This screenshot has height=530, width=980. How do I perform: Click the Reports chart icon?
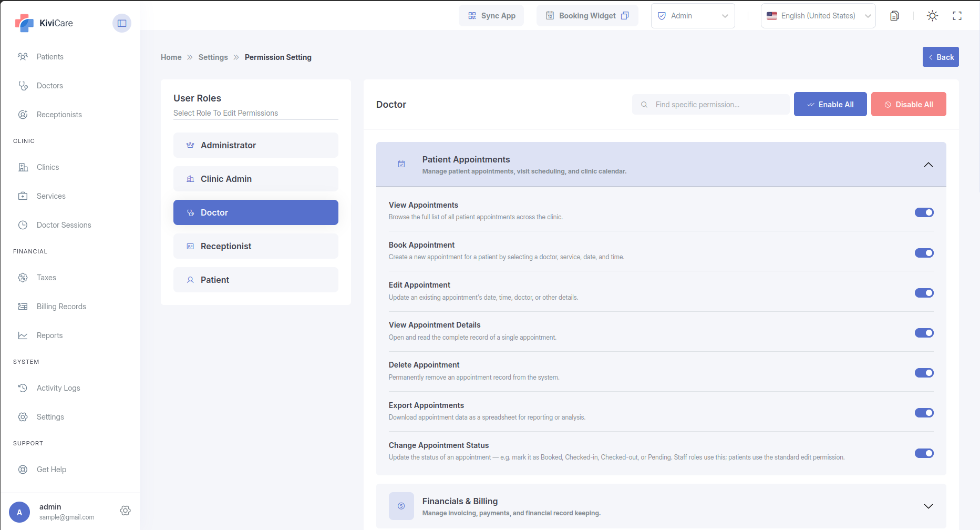click(x=23, y=335)
